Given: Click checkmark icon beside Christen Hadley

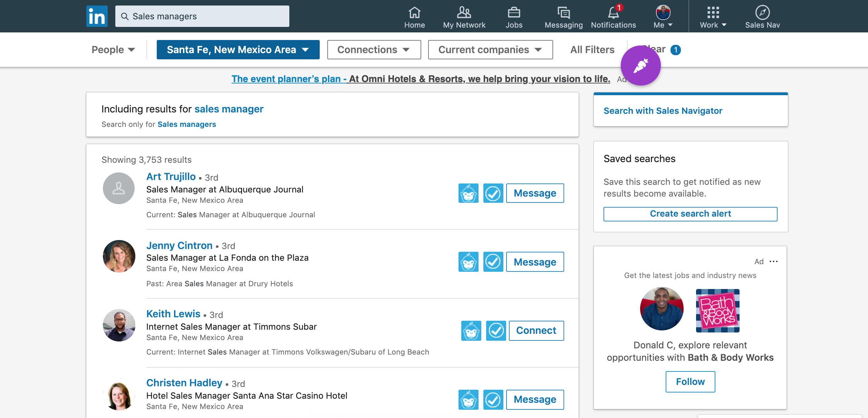Looking at the screenshot, I should point(493,400).
